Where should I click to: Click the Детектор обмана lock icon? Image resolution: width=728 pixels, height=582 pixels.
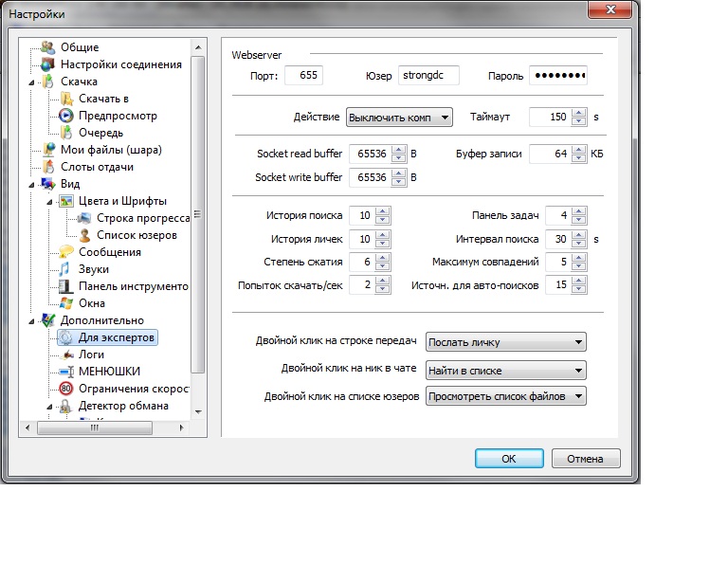(x=65, y=406)
